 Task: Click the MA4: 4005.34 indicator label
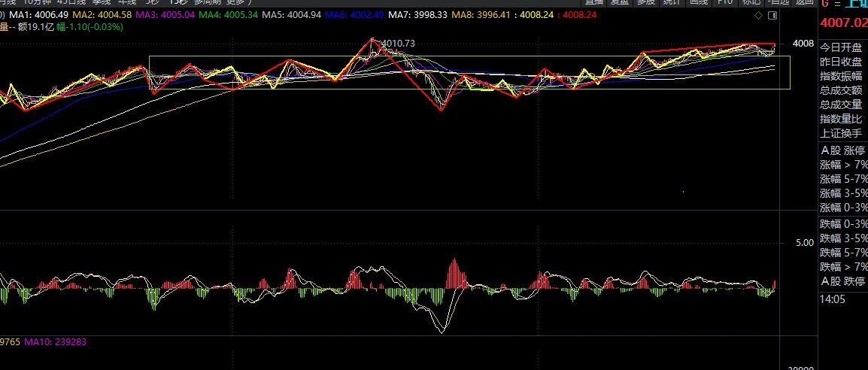[228, 15]
